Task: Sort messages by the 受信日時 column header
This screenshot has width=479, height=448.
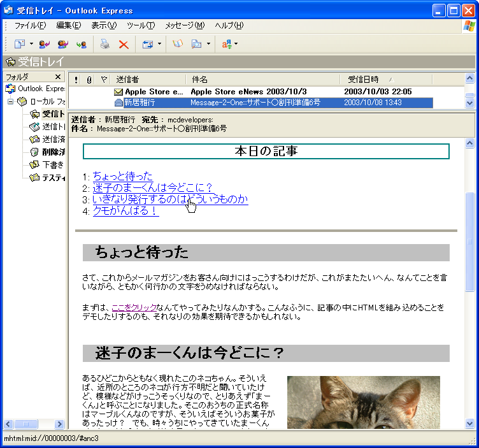Action: (x=364, y=80)
